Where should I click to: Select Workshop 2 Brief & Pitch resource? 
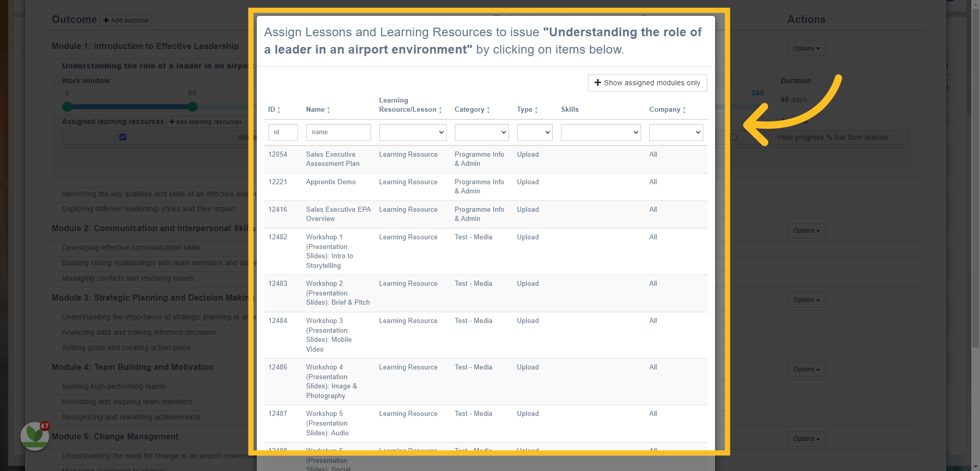(486, 293)
